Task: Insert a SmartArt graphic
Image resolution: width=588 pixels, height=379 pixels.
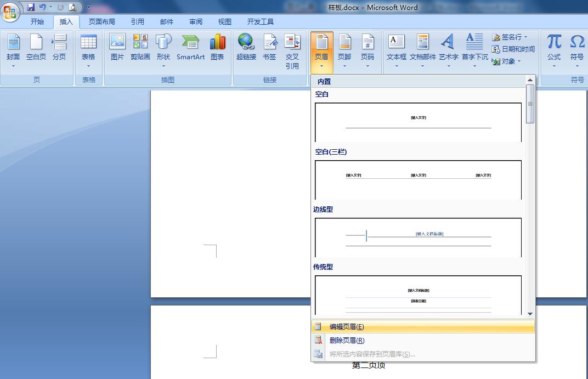Action: pyautogui.click(x=190, y=47)
